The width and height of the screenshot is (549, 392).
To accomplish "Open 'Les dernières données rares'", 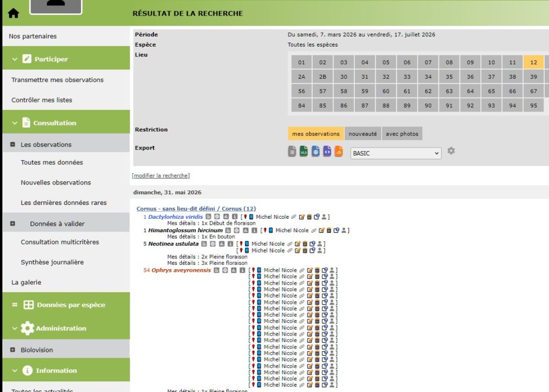I will click(x=64, y=203).
